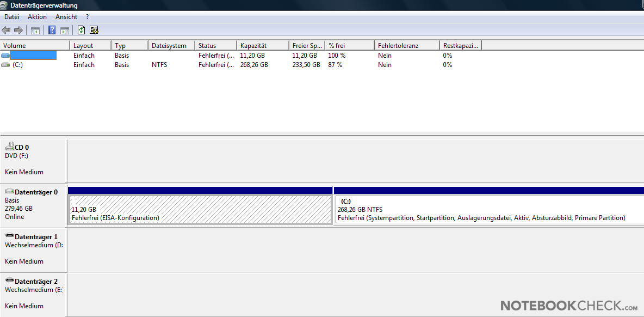Image resolution: width=644 pixels, height=317 pixels.
Task: Click the Datenträger 1 Wechselmedium label panel
Action: (33, 250)
